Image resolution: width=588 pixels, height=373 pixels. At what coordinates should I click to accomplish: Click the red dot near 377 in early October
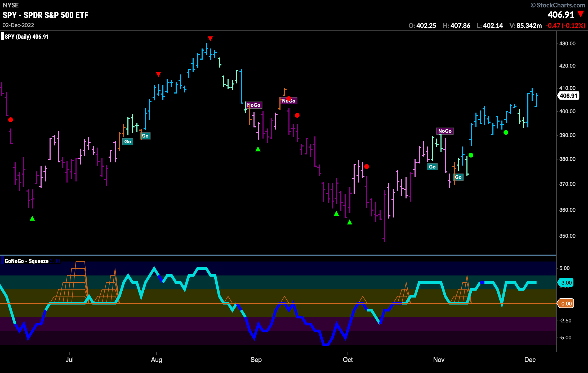367,167
